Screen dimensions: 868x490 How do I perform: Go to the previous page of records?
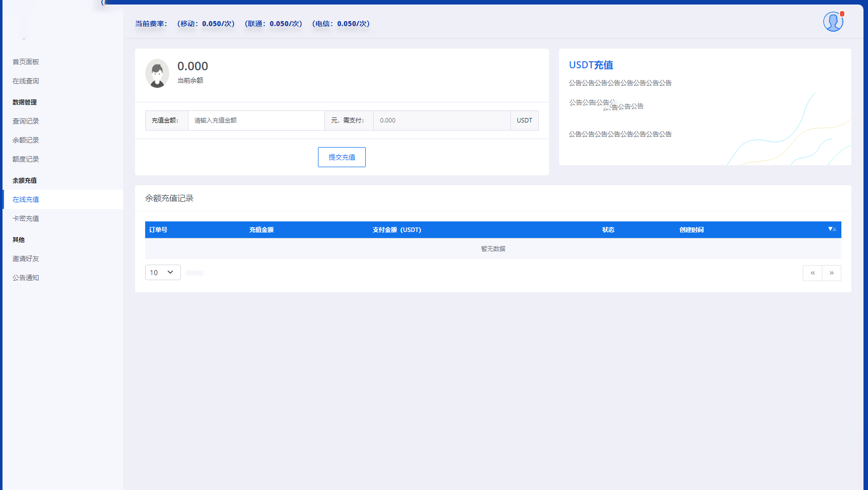(x=812, y=273)
